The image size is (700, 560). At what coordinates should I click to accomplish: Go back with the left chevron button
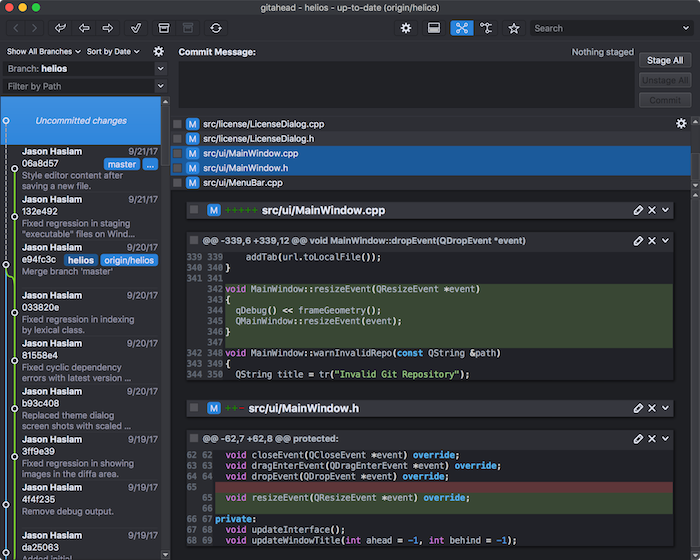[x=16, y=28]
